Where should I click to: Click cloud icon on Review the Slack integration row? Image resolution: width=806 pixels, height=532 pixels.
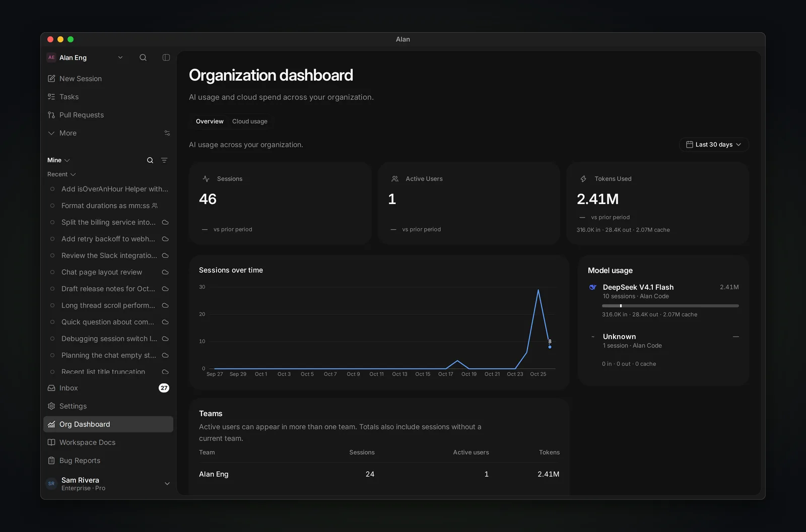point(165,255)
